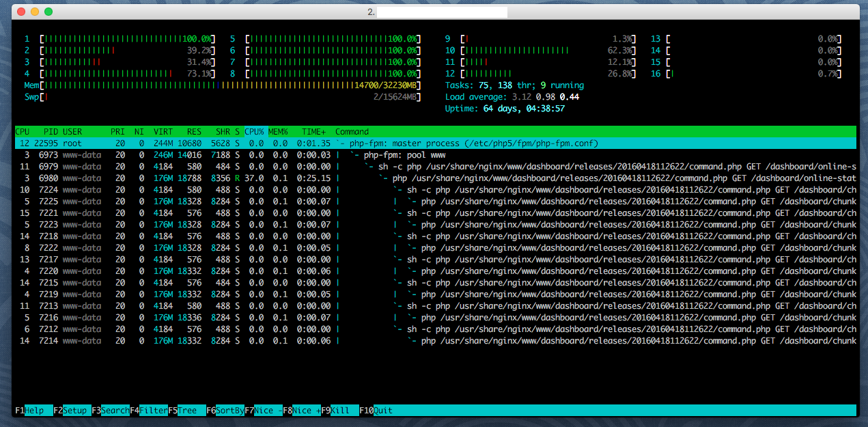Click the VIRT column header
Image resolution: width=868 pixels, height=427 pixels.
point(163,132)
